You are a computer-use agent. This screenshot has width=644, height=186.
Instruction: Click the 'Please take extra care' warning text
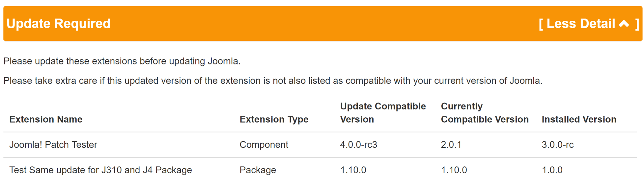click(273, 81)
